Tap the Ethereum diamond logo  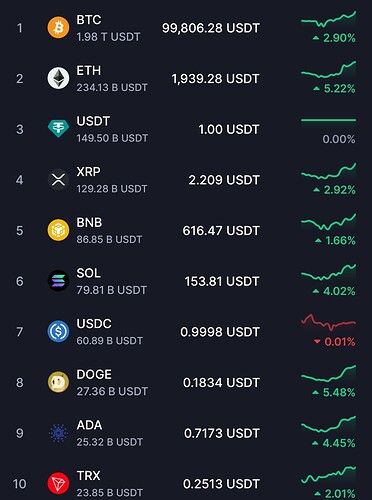point(58,78)
